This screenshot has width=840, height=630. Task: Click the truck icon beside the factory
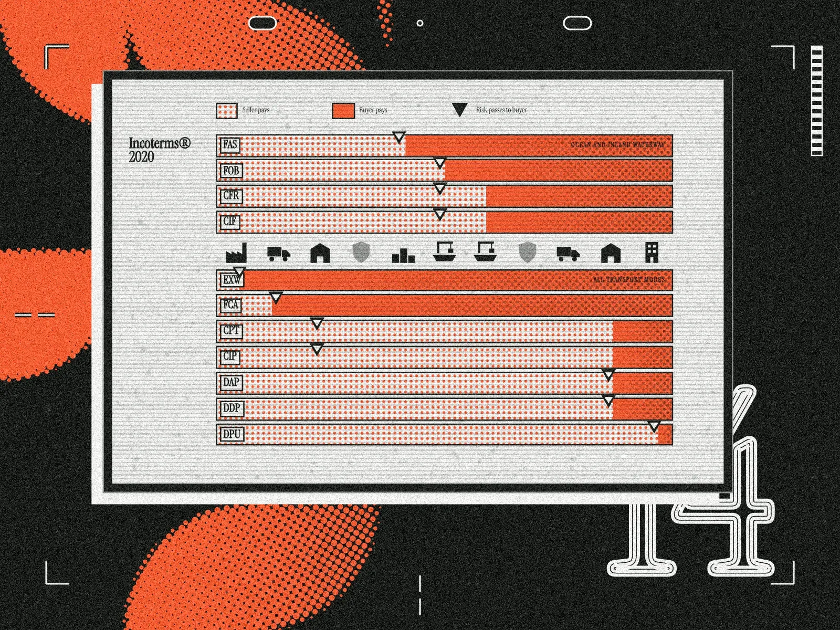(x=278, y=254)
